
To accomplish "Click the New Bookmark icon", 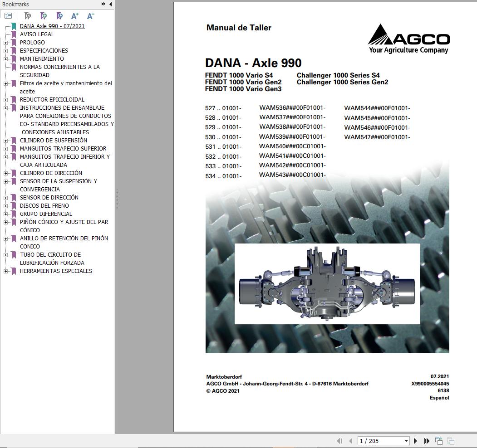I will [x=44, y=16].
